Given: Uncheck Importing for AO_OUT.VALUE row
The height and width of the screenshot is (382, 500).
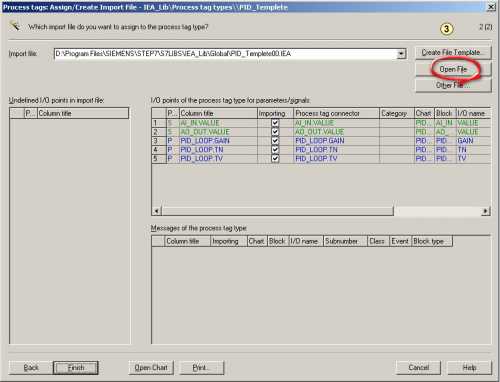Looking at the screenshot, I should pyautogui.click(x=275, y=132).
